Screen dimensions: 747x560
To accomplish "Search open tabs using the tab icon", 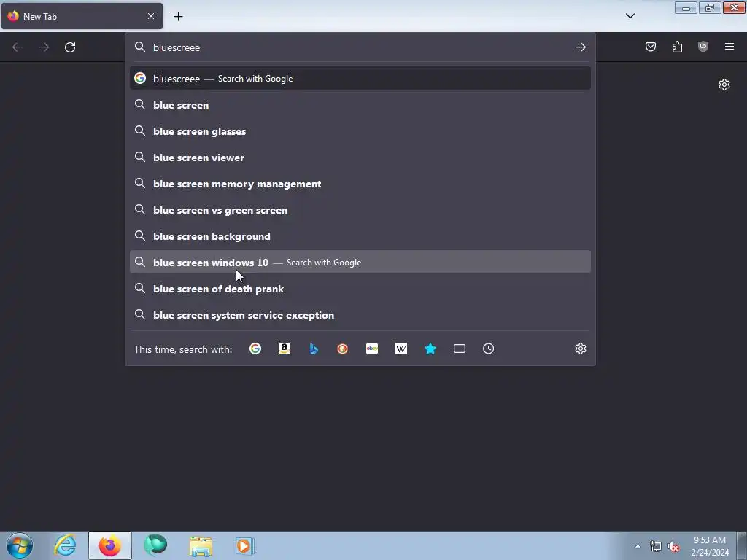I will click(460, 349).
